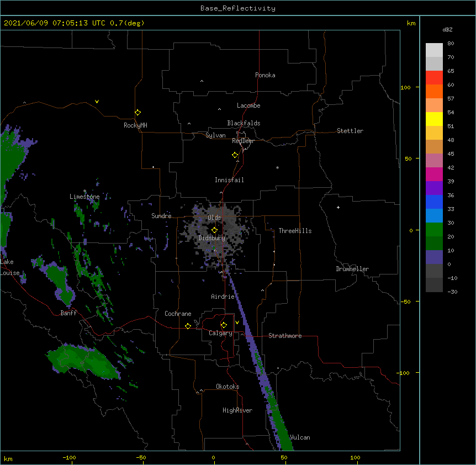Pick the light gray 70-80 dBZ swatch
The width and height of the screenshot is (476, 465).
[x=434, y=50]
